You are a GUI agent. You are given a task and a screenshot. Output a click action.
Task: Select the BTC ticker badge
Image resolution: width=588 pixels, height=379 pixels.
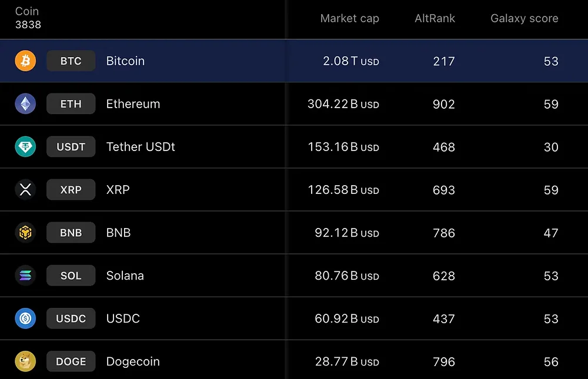click(71, 61)
